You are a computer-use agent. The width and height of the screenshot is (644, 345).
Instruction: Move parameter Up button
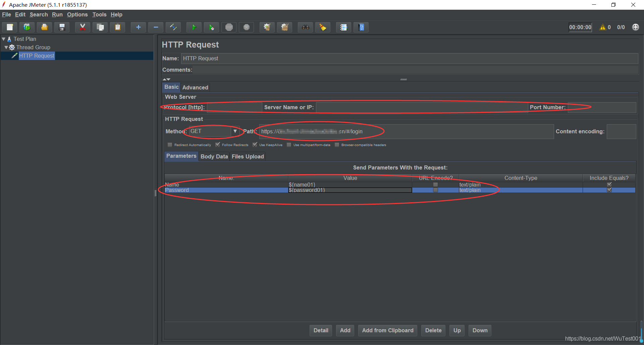[457, 330]
